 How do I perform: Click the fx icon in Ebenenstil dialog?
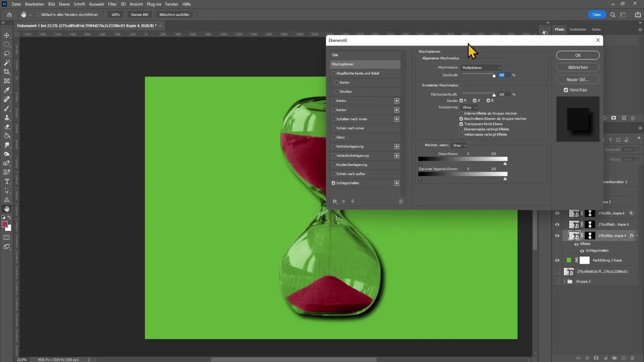click(x=335, y=201)
